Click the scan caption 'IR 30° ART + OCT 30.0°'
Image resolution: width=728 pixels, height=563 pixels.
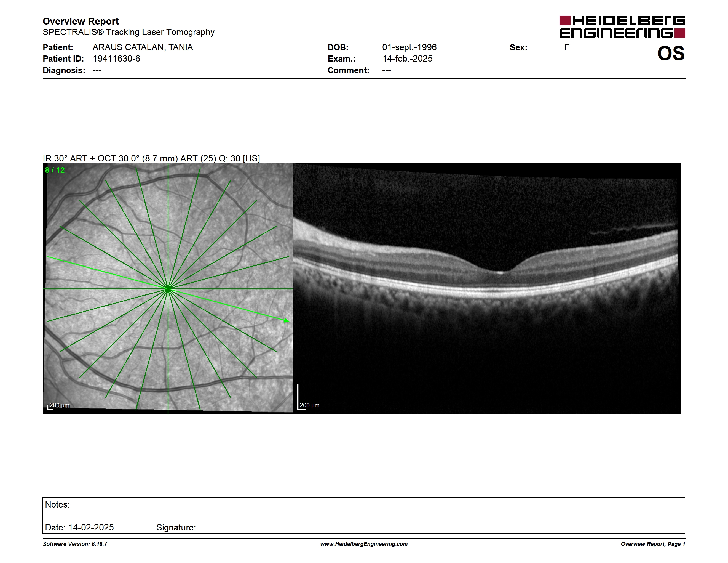pos(91,158)
